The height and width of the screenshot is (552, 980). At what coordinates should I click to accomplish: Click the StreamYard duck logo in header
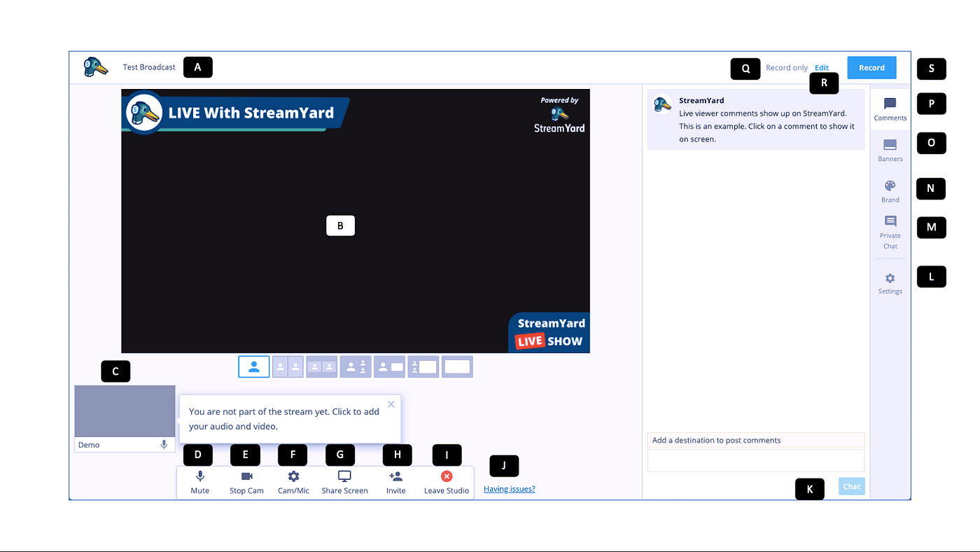tap(96, 67)
